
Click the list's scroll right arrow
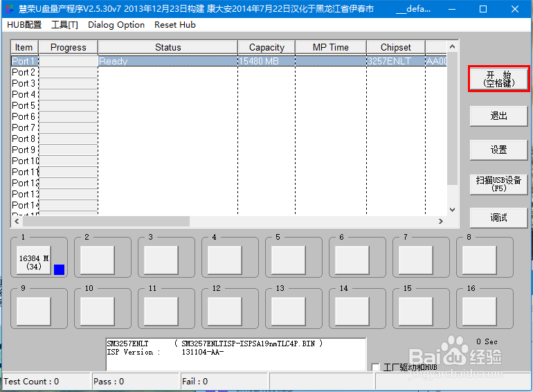click(x=441, y=222)
